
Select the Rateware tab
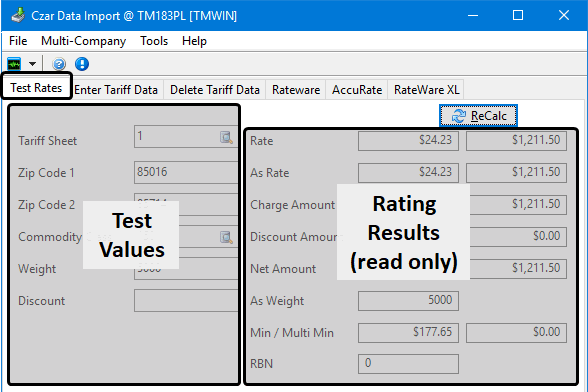[296, 90]
